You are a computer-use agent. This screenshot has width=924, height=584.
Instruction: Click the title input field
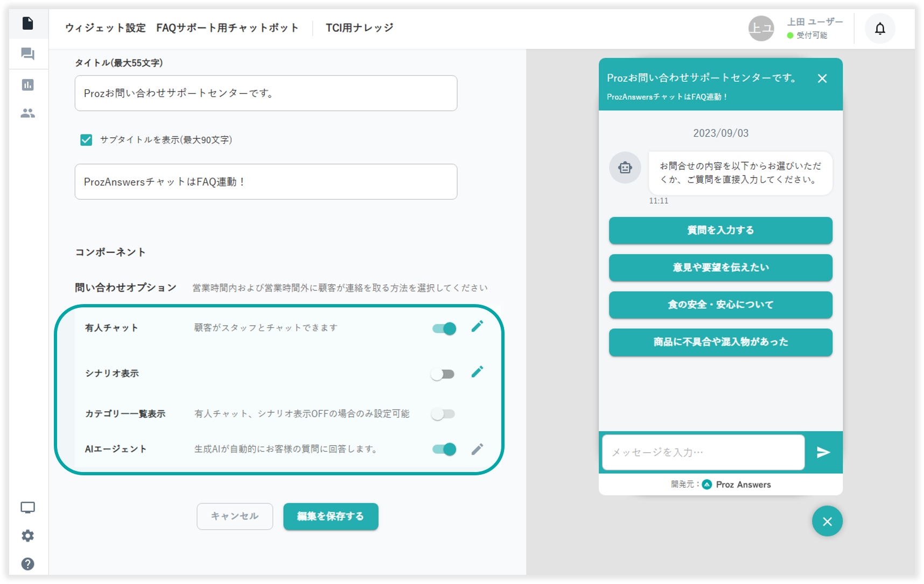pyautogui.click(x=266, y=93)
